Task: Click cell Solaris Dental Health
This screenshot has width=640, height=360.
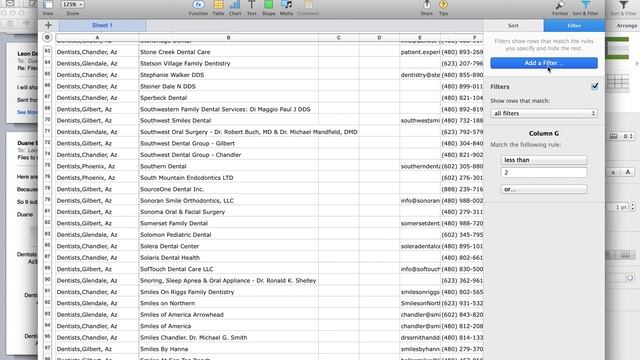Action: click(x=229, y=258)
